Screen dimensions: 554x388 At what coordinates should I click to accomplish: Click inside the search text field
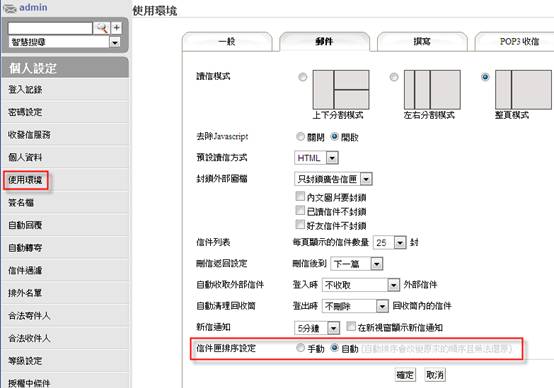50,28
